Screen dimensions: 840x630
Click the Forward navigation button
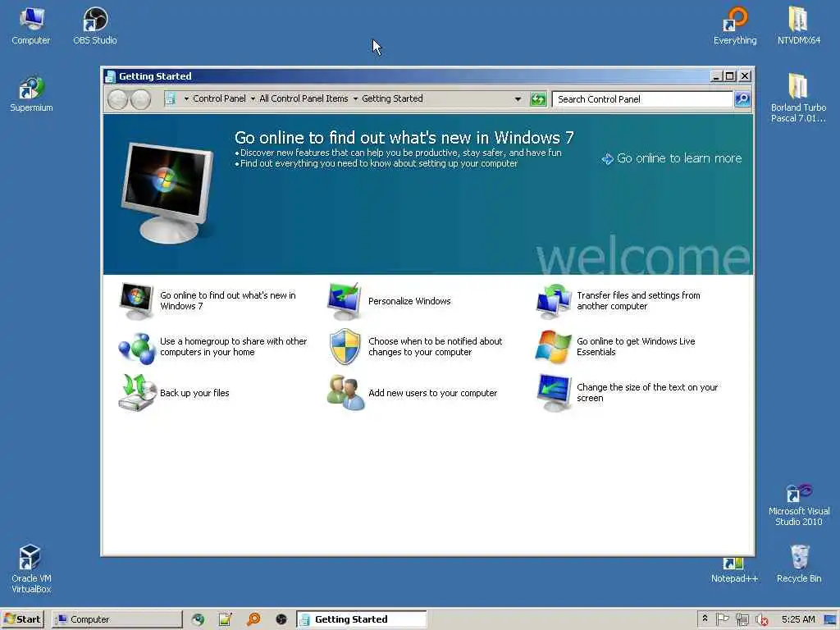141,99
